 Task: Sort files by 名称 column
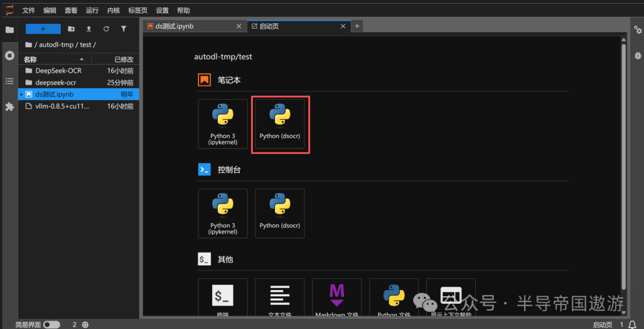tap(54, 59)
